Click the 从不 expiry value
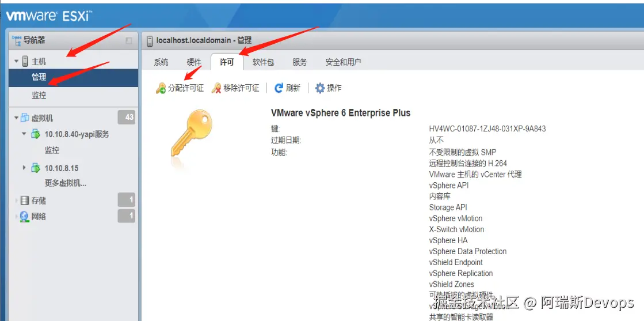The width and height of the screenshot is (644, 321). pyautogui.click(x=436, y=141)
